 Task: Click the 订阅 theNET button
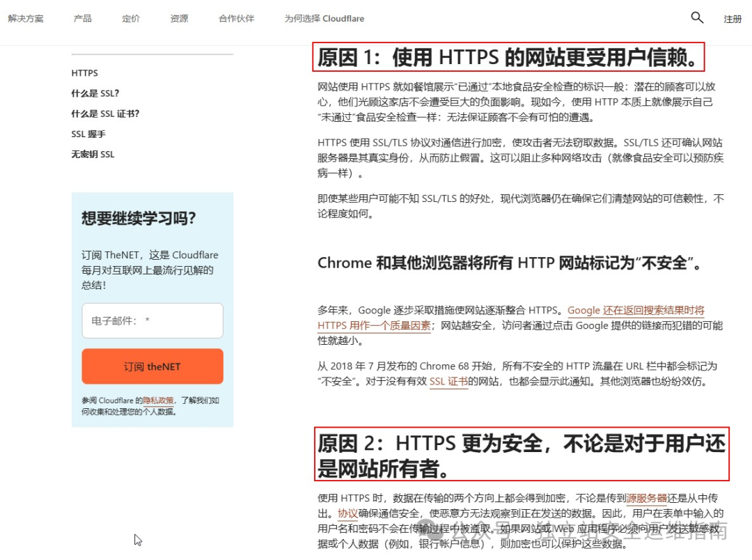[x=152, y=366]
